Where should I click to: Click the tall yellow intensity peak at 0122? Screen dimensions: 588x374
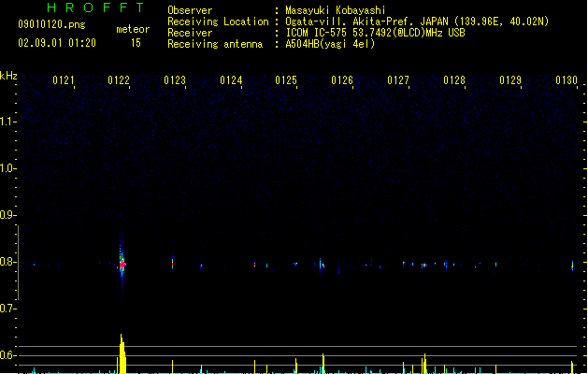(122, 353)
